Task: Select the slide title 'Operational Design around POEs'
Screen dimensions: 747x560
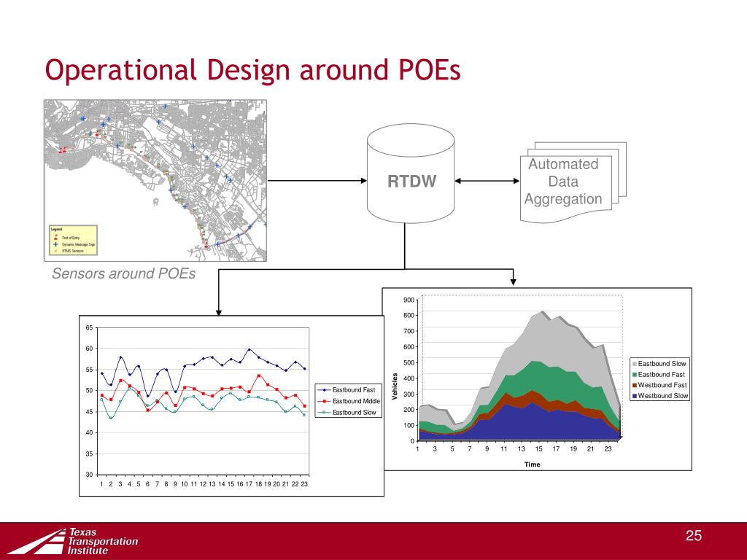Action: (x=252, y=70)
